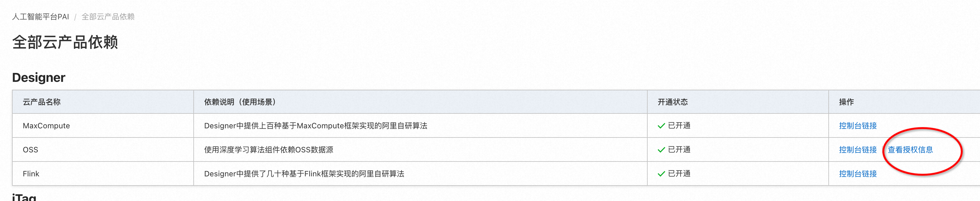
Task: View OSS authorization via 查看授权信息
Action: point(910,149)
